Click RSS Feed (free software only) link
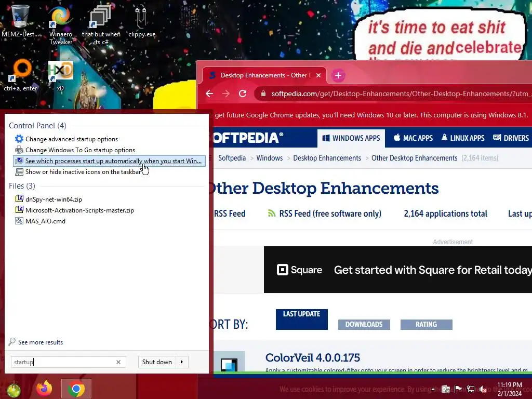Image resolution: width=532 pixels, height=399 pixels. pos(330,214)
